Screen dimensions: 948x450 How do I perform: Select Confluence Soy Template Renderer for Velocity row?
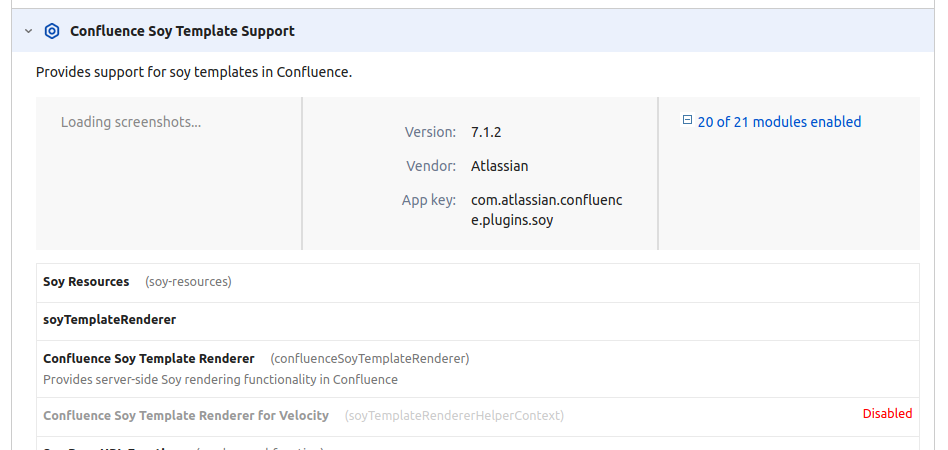[478, 417]
